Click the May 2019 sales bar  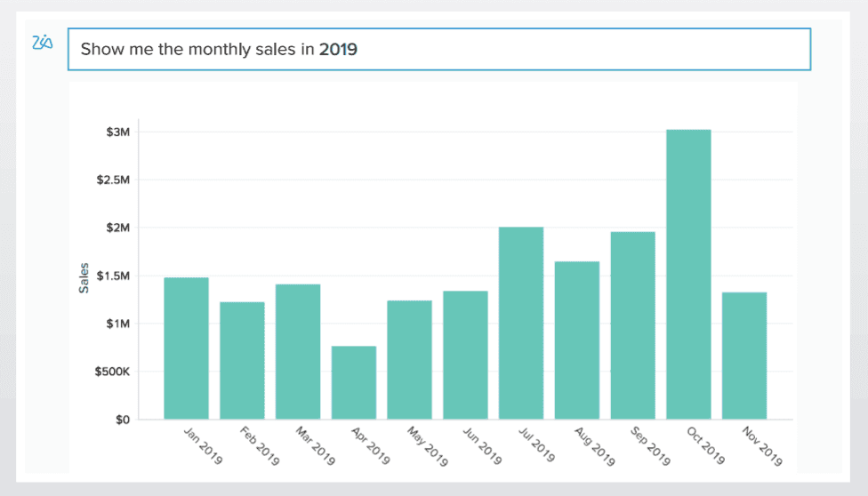(x=410, y=360)
